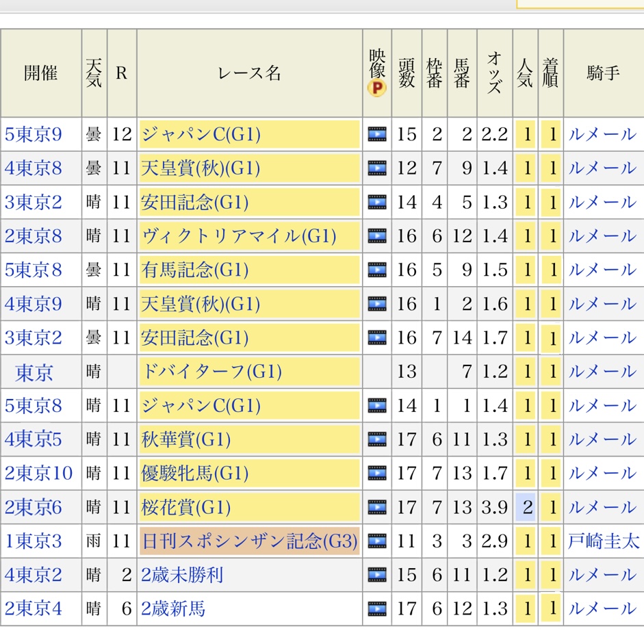Image resolution: width=644 pixels, height=644 pixels.
Task: Open 桜花賞(G1) race result link
Action: (186, 508)
